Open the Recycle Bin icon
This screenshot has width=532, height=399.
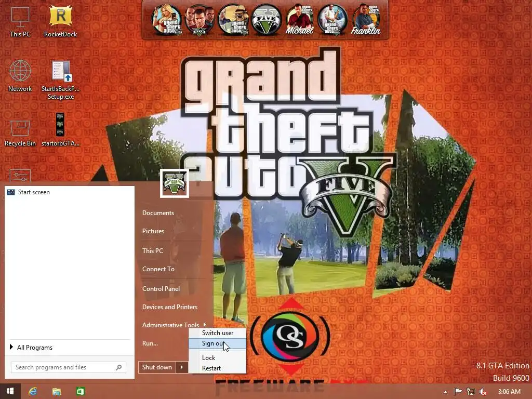click(x=20, y=133)
